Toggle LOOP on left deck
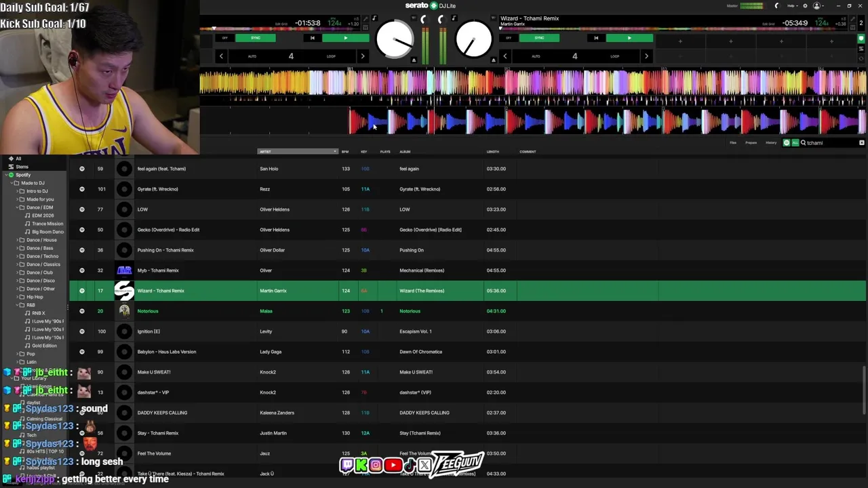 (331, 56)
